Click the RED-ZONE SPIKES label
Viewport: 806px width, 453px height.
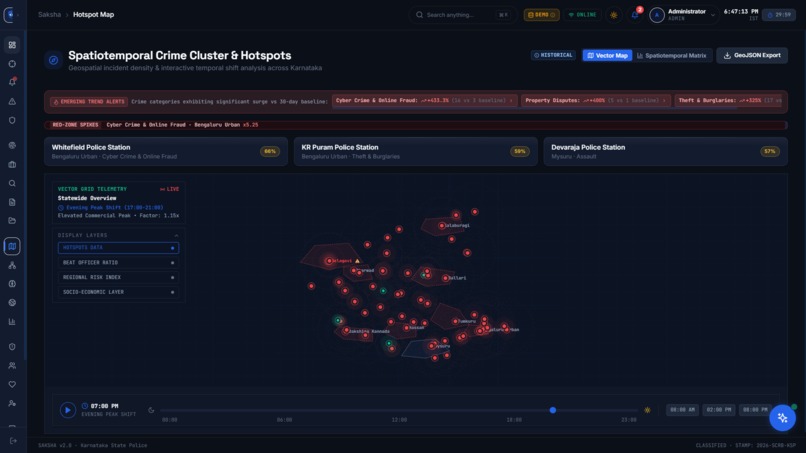(75, 125)
